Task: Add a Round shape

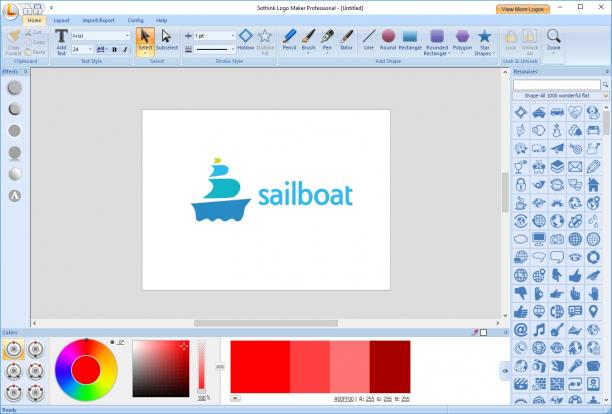Action: 388,40
